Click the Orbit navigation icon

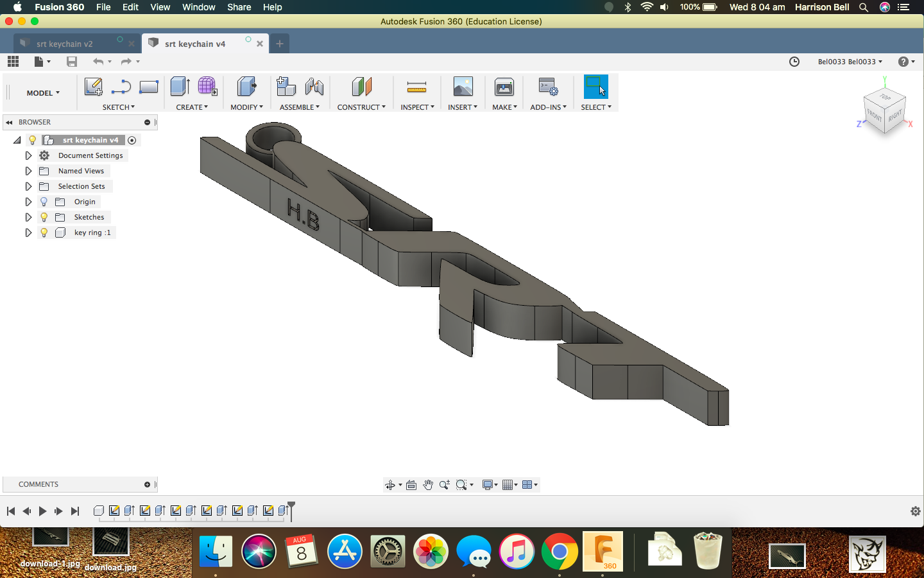(390, 485)
